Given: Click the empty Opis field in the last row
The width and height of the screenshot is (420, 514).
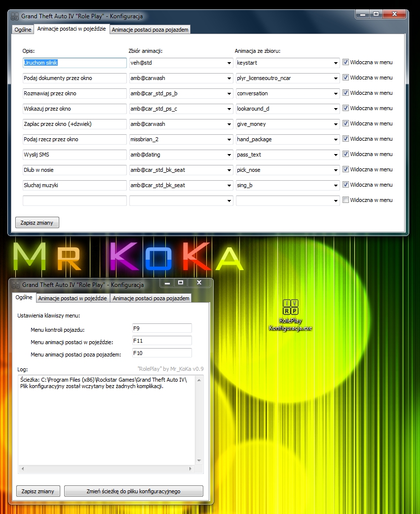Looking at the screenshot, I should tap(75, 200).
